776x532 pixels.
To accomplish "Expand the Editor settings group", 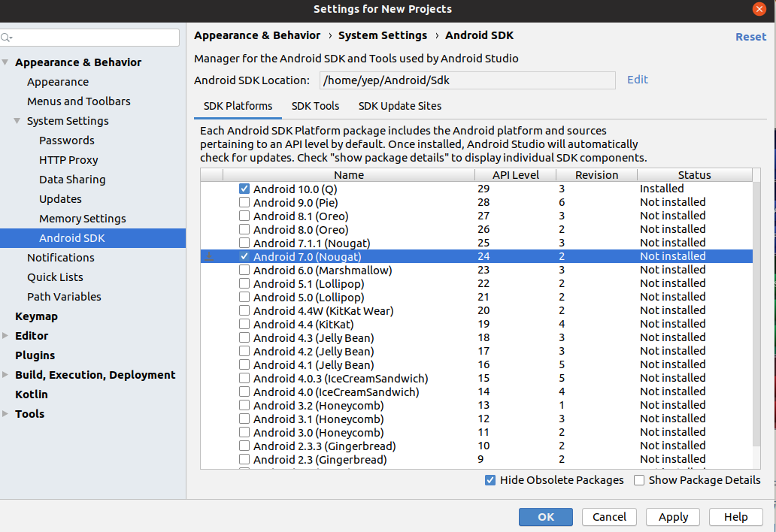I will [x=5, y=336].
